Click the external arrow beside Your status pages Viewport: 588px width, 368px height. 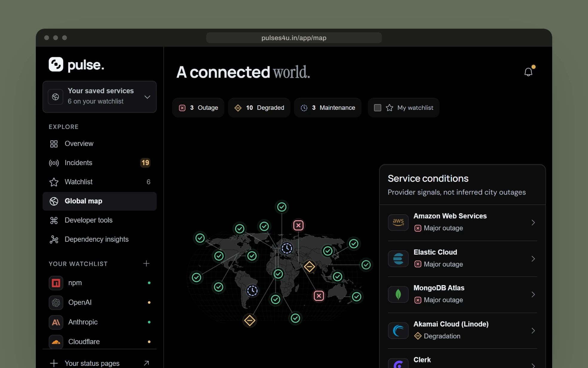point(146,363)
